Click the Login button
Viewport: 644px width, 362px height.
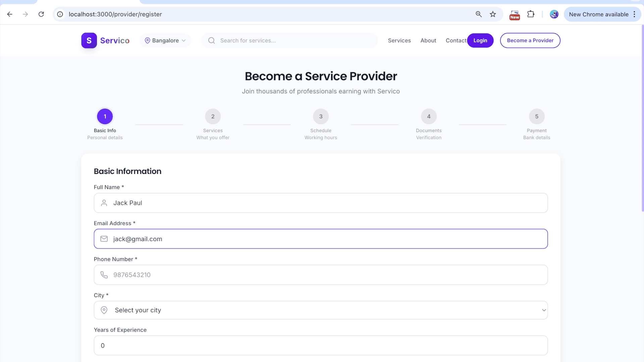pos(480,41)
